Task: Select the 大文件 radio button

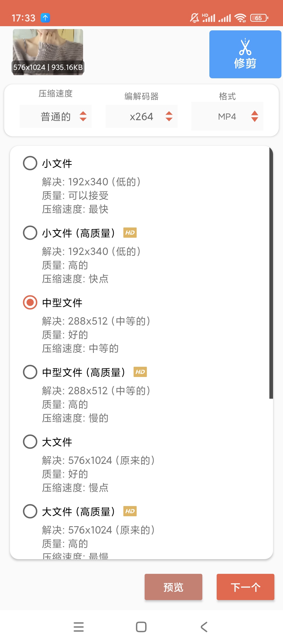Action: point(30,442)
